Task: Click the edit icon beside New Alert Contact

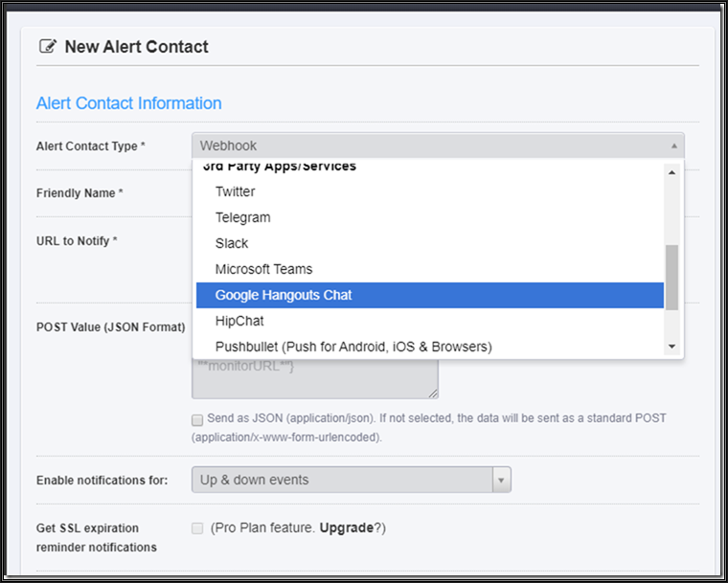Action: pos(48,46)
